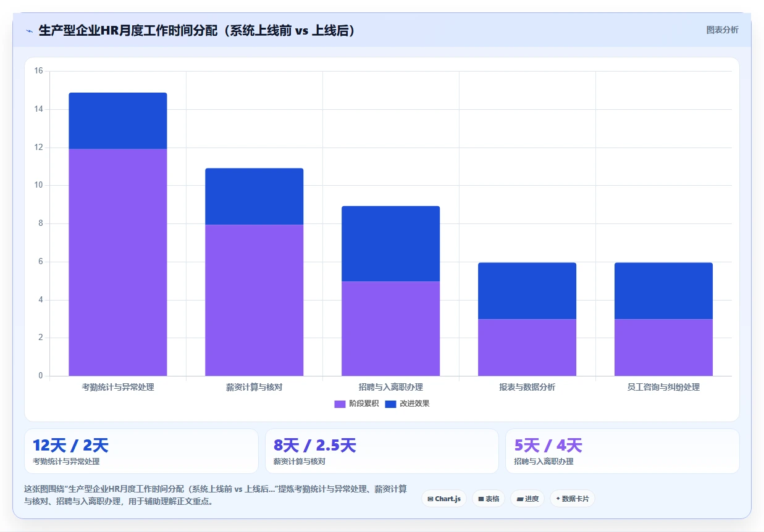Click the purple bar segment for 考勤统计与异常处理
This screenshot has height=532, width=764.
[x=118, y=262]
